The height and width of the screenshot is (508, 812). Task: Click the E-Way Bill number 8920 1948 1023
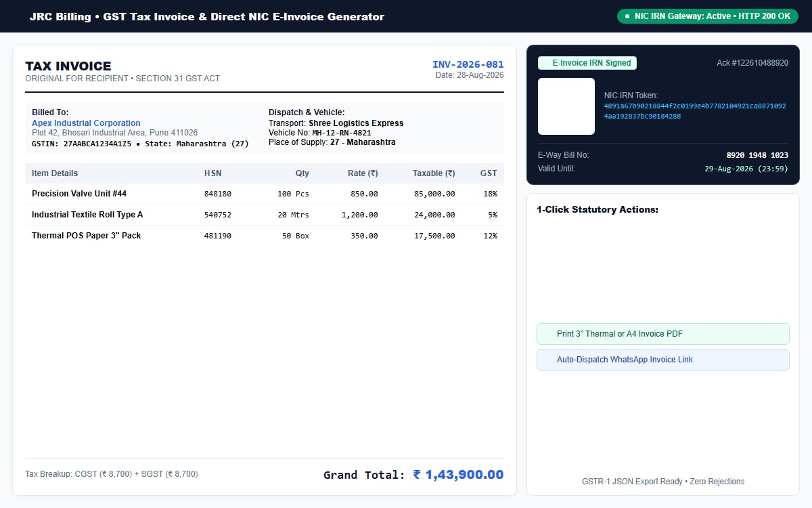(757, 155)
